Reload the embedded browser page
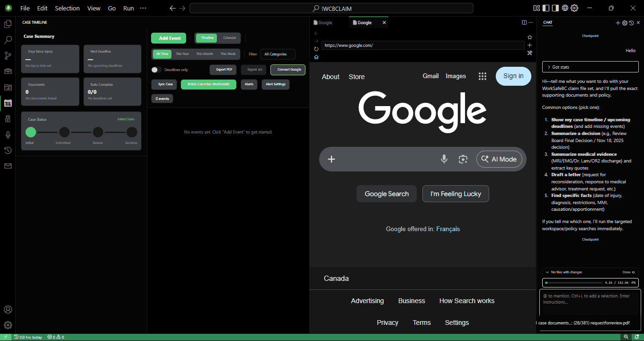Screen dimensions: 644x341 316,49
